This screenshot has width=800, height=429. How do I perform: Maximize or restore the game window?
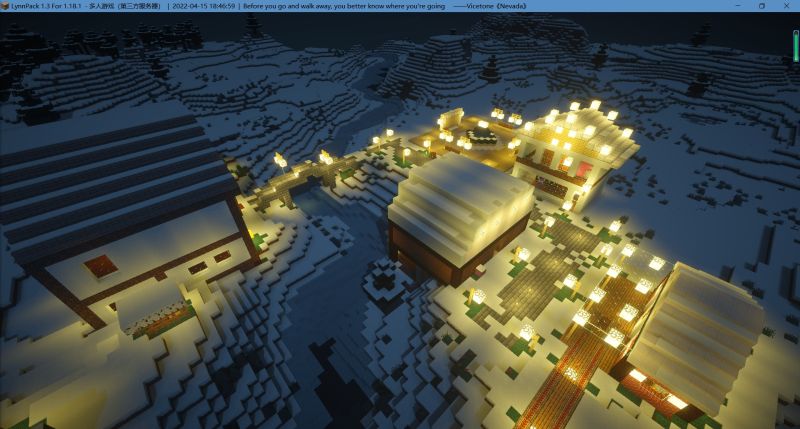click(761, 5)
